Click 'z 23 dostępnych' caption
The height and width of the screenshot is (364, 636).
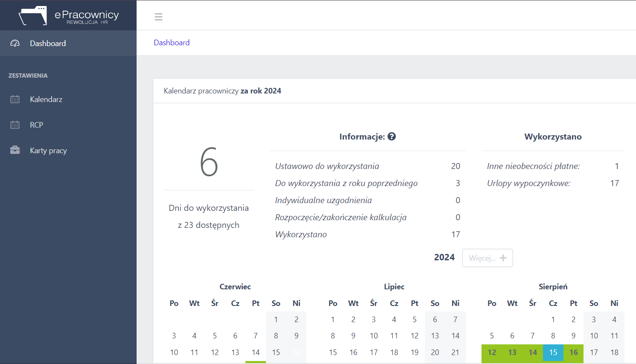209,225
